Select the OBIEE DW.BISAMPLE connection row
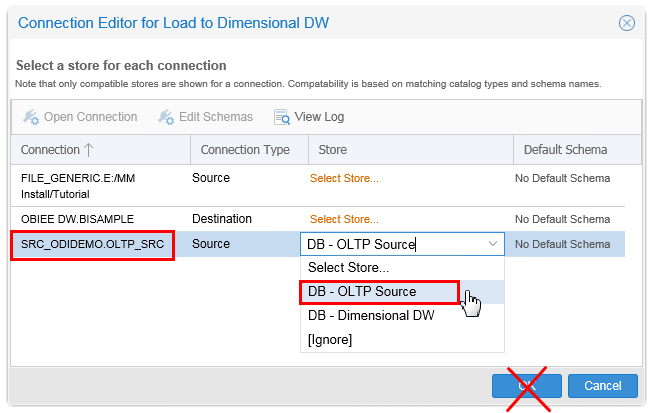The width and height of the screenshot is (655, 413). (x=77, y=219)
